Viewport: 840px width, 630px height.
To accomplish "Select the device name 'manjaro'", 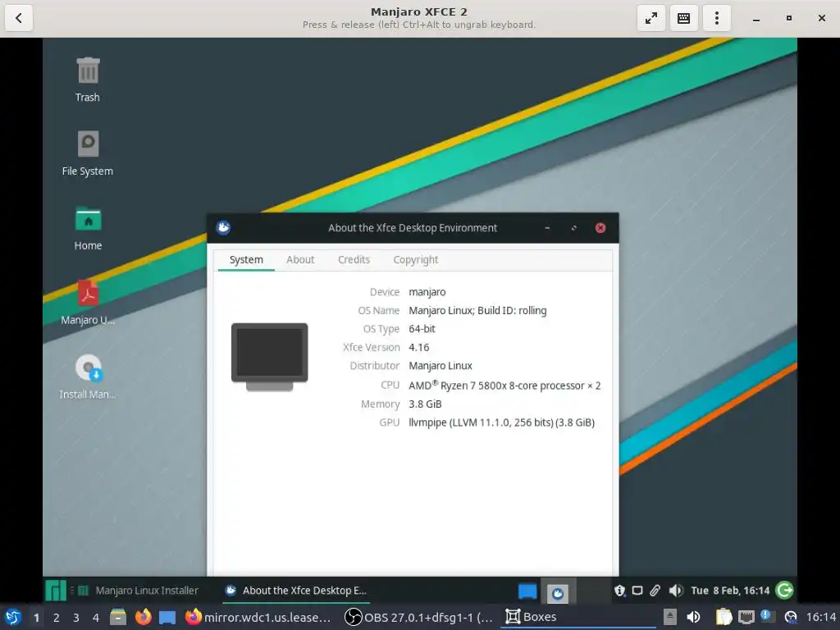I will pyautogui.click(x=427, y=292).
